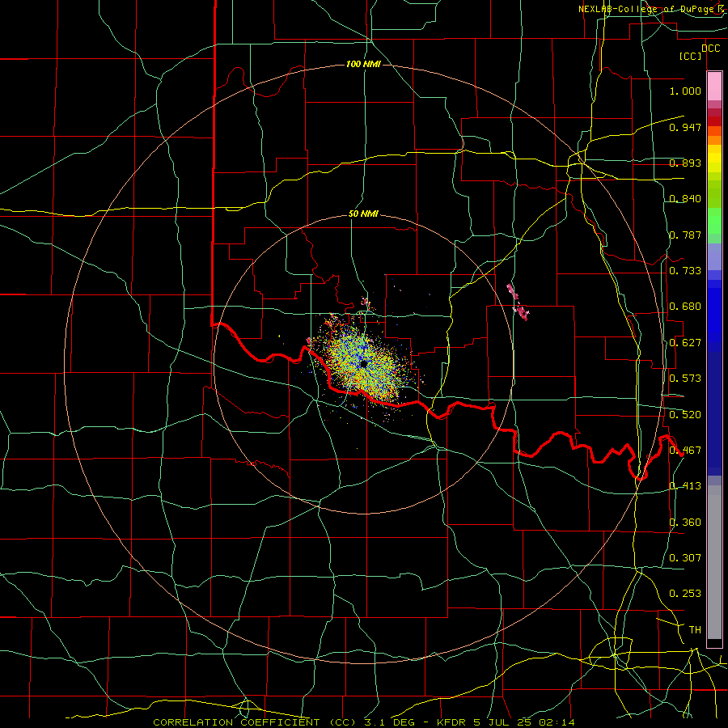This screenshot has width=728, height=728.
Task: Pick the red swatch beside 0.947
Action: pyautogui.click(x=714, y=121)
